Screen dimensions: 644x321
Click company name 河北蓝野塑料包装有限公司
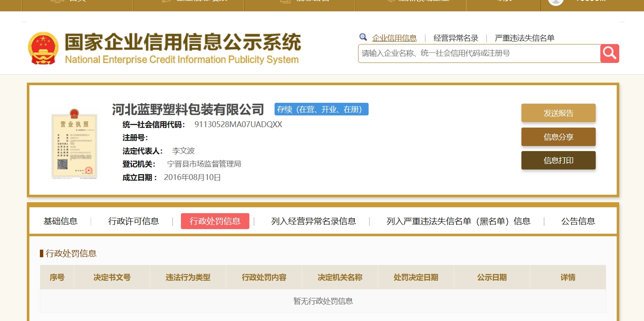(188, 110)
